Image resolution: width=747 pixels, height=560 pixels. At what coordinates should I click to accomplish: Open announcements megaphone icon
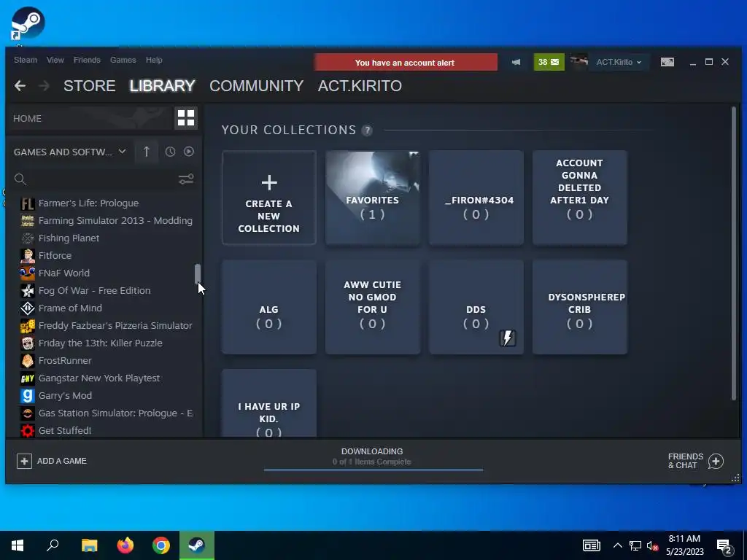tap(516, 63)
